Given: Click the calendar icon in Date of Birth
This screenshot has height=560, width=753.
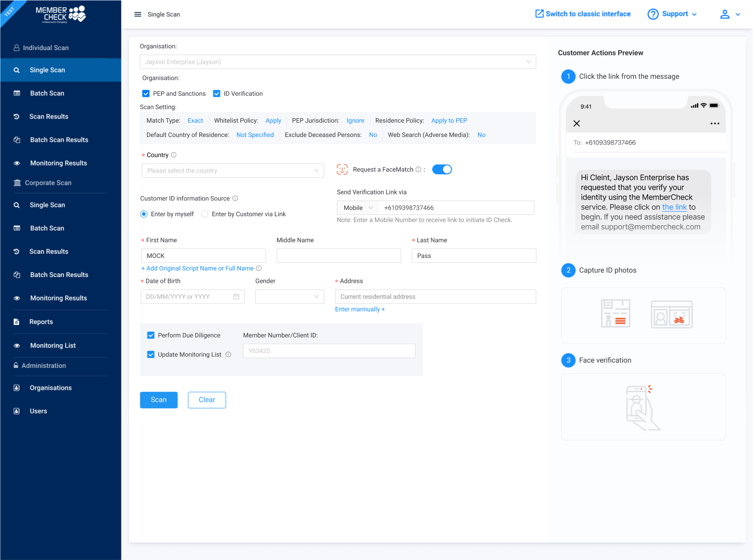Looking at the screenshot, I should click(236, 297).
